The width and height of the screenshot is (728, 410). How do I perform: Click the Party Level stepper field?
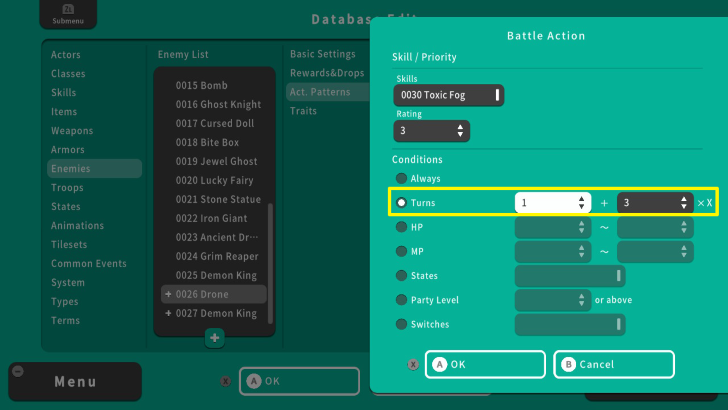(x=553, y=300)
